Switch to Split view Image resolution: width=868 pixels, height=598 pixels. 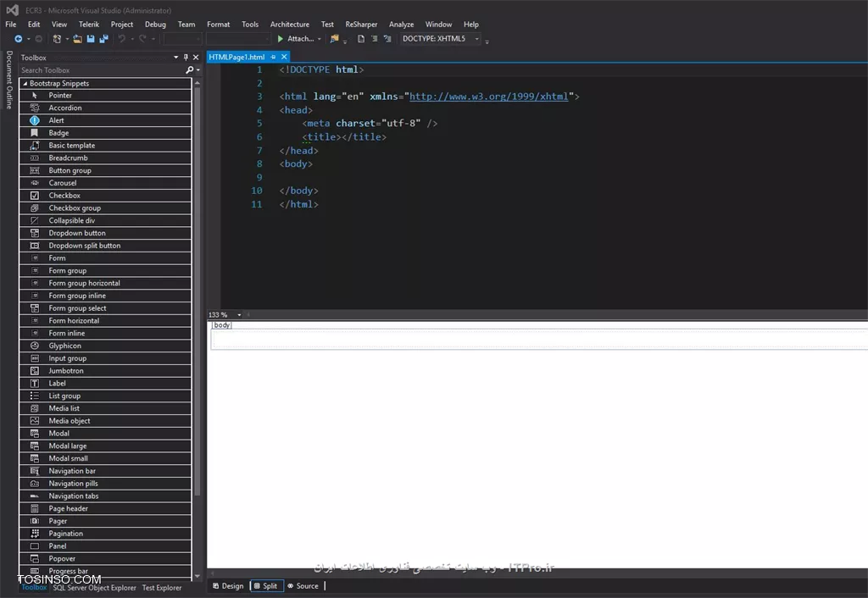(266, 586)
